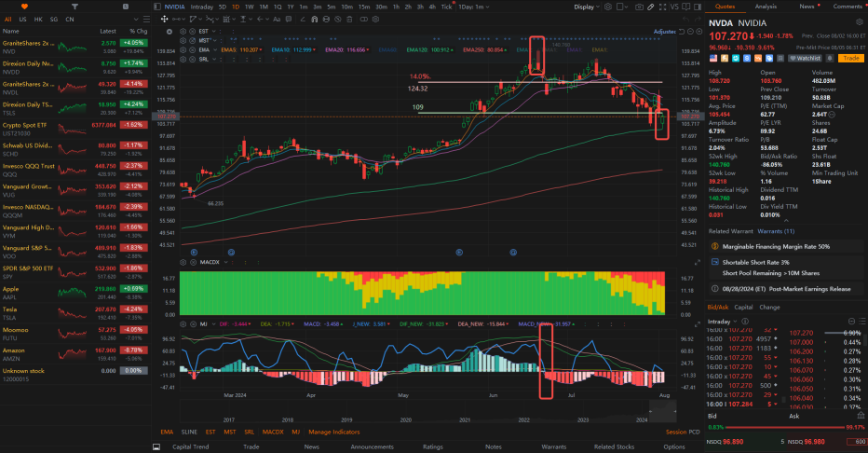Click the bid/ask ratio bar
The image size is (868, 453).
(x=786, y=428)
